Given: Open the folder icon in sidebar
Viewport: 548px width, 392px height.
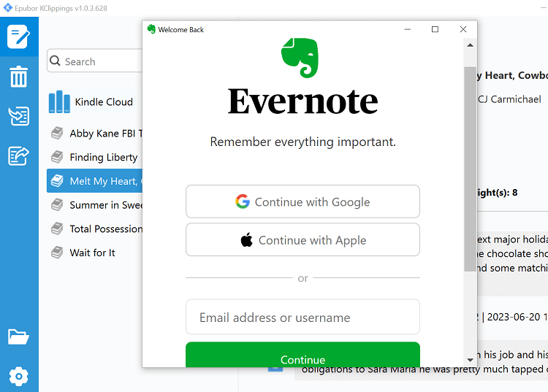Looking at the screenshot, I should (x=19, y=337).
